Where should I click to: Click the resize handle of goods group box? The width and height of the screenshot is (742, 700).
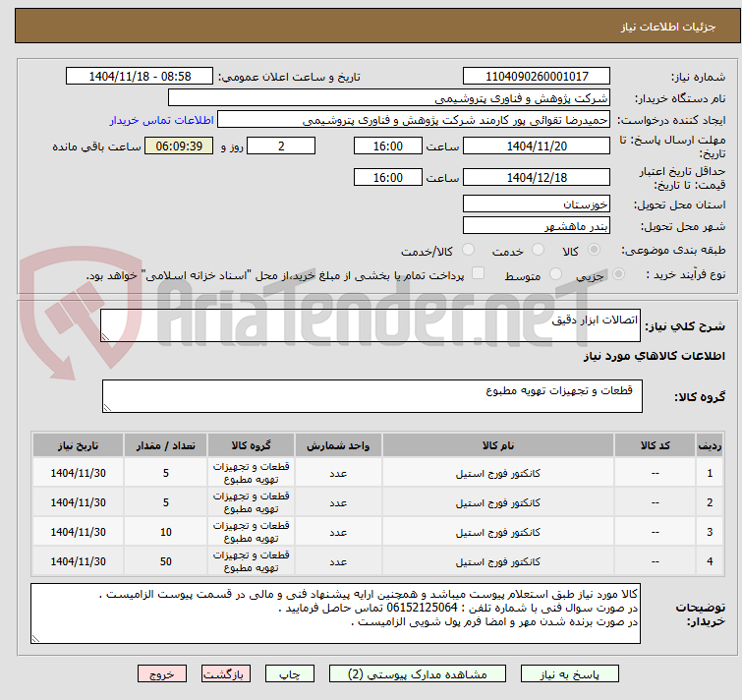(x=107, y=407)
